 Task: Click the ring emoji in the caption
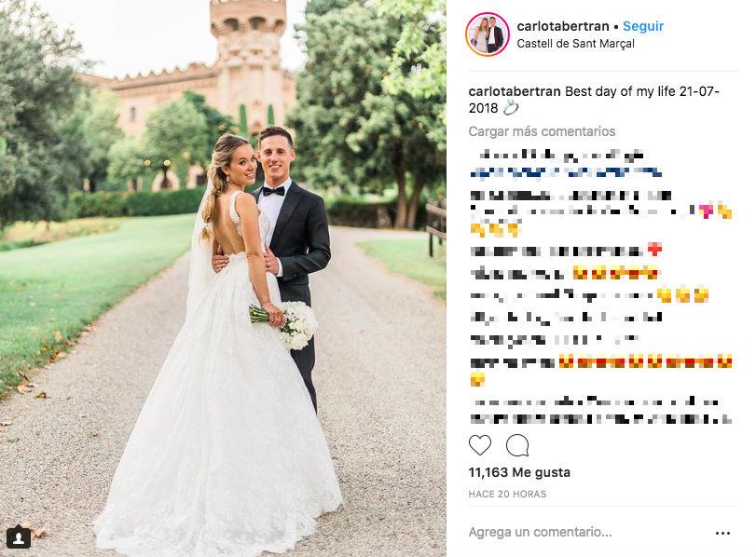click(511, 108)
